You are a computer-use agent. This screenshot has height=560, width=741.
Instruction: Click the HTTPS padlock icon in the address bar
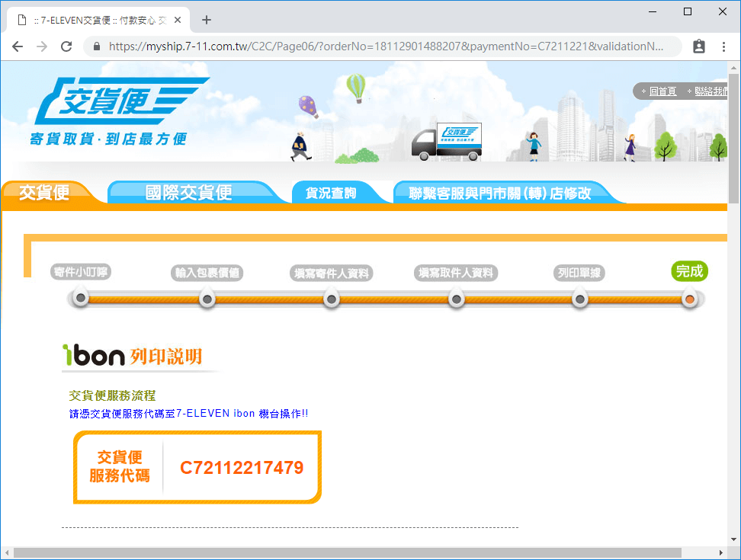[x=96, y=46]
